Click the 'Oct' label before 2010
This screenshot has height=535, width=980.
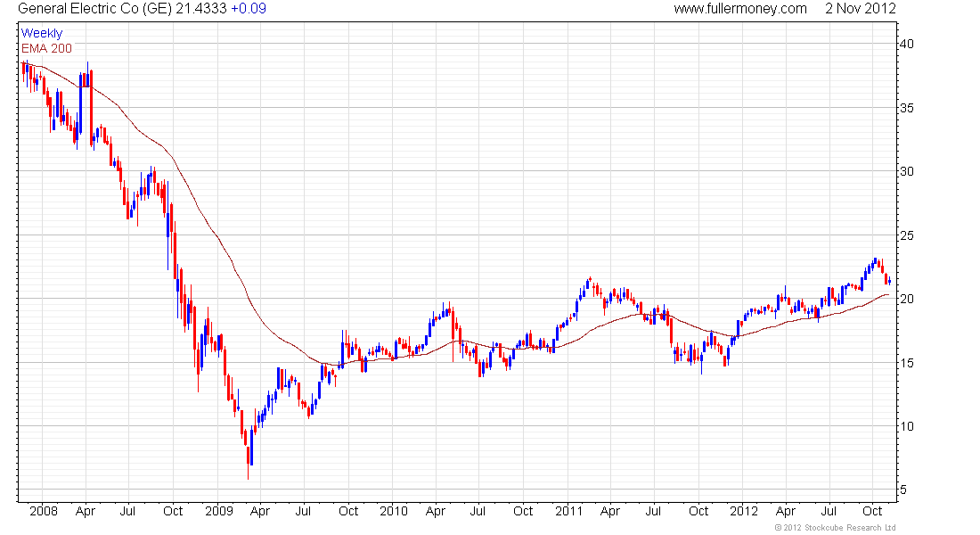tap(348, 511)
